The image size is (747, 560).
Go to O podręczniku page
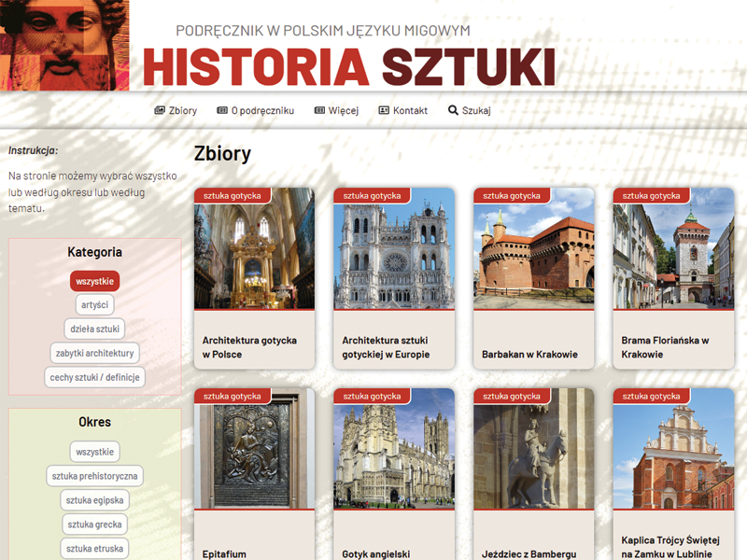click(x=262, y=110)
